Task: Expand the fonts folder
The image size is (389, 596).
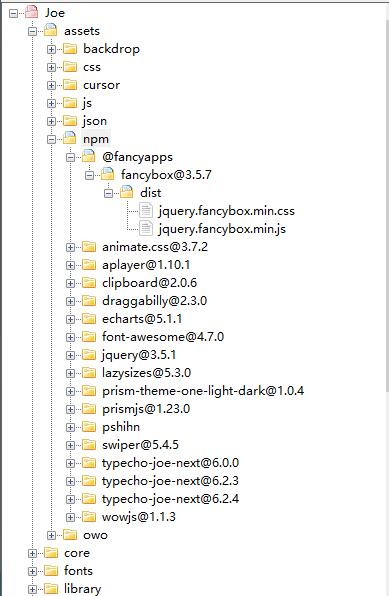Action: pyautogui.click(x=33, y=571)
